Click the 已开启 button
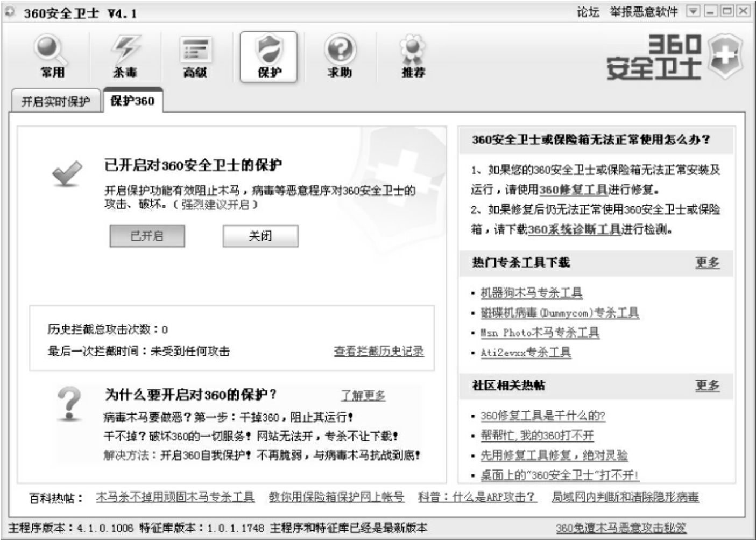The width and height of the screenshot is (756, 540). [x=147, y=236]
